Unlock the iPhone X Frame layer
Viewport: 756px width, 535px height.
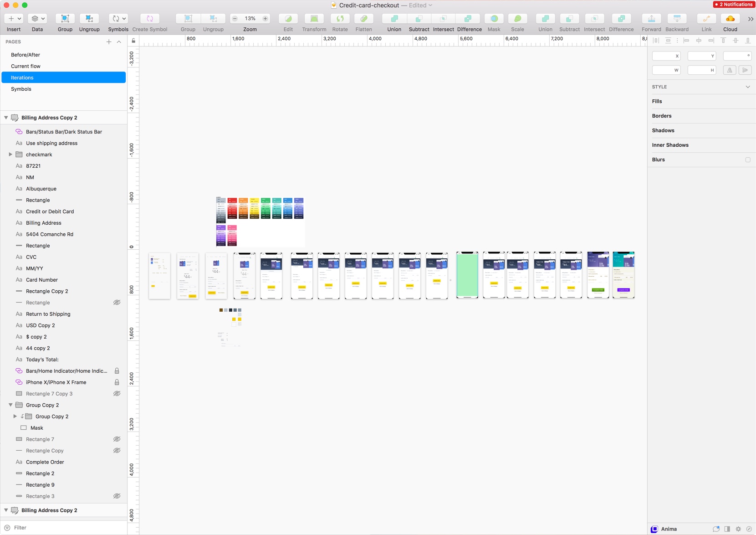pyautogui.click(x=117, y=382)
